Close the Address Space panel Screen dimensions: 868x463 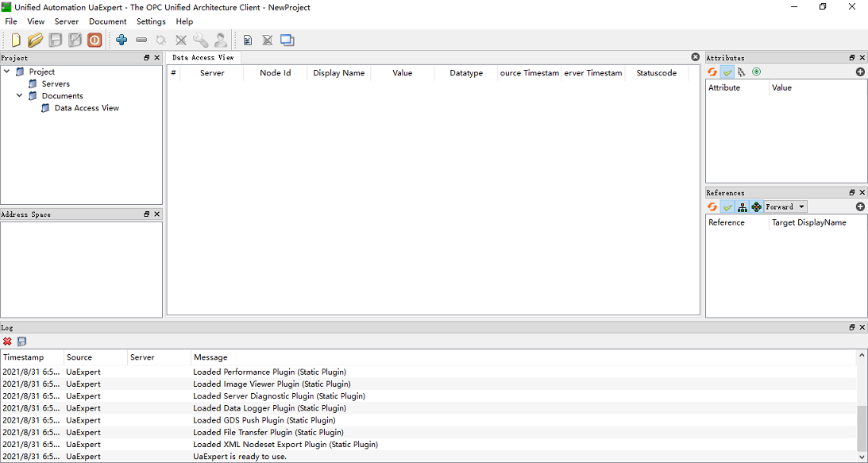click(157, 214)
